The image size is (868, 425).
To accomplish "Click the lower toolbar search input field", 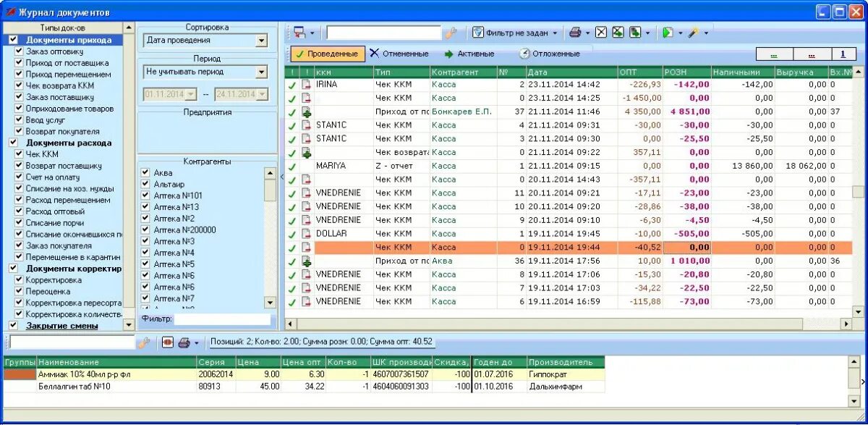I will (x=72, y=342).
